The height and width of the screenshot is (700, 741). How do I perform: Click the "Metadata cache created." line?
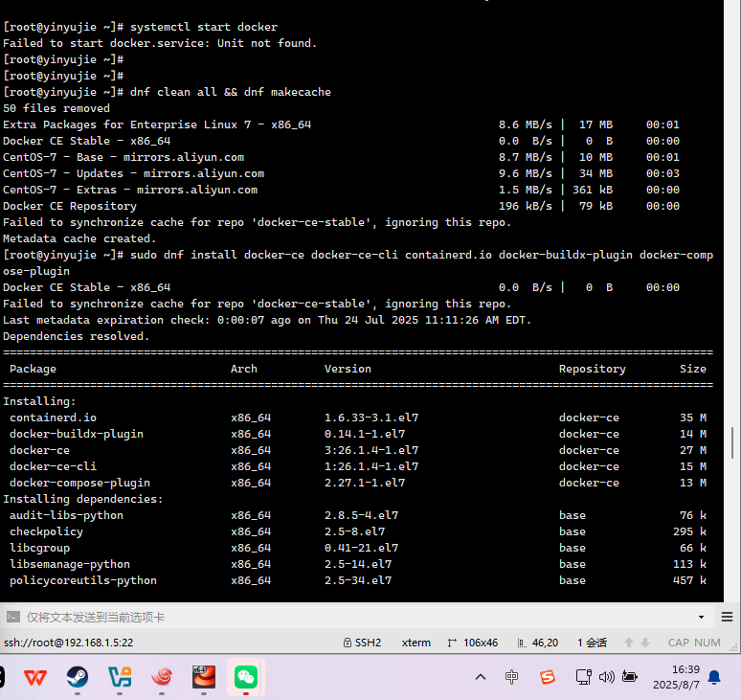[79, 238]
